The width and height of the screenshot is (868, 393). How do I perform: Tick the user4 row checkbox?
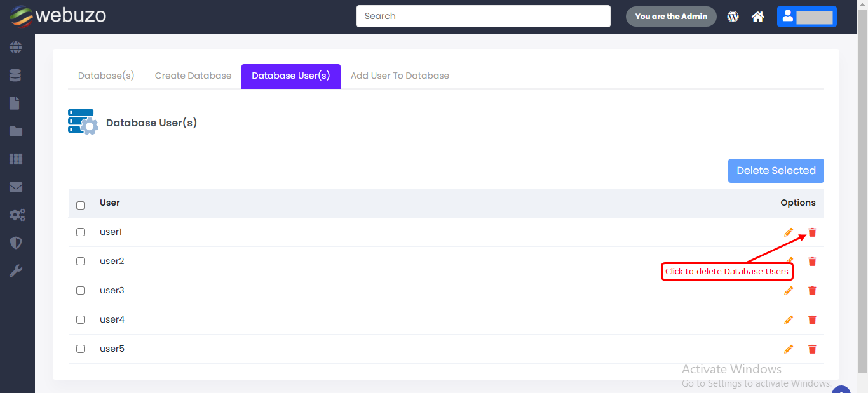click(x=80, y=320)
